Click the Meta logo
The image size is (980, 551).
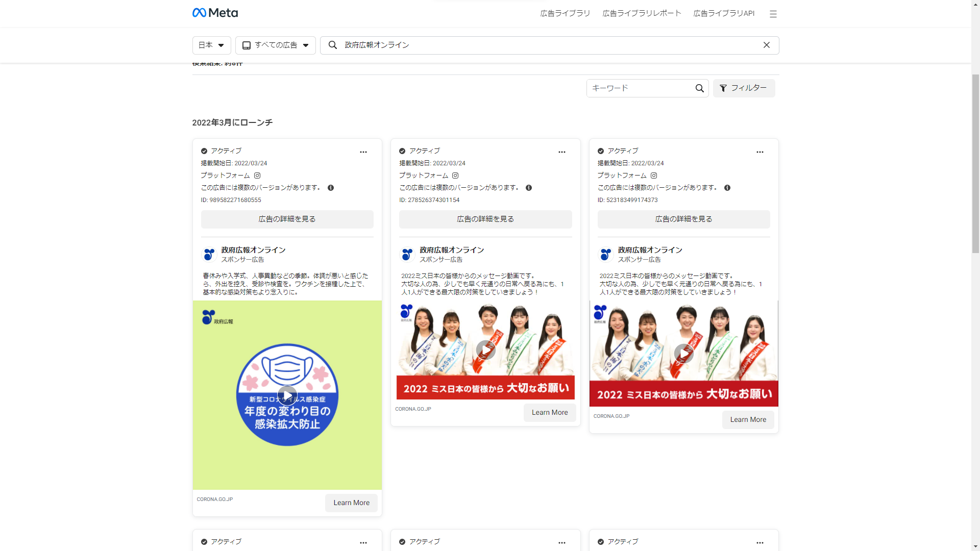[x=215, y=13]
